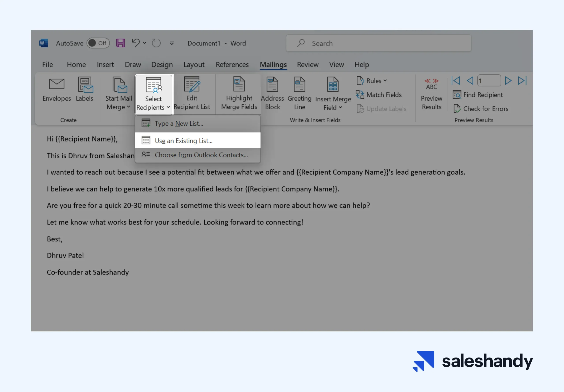Go to the next record
The width and height of the screenshot is (564, 392).
click(508, 81)
